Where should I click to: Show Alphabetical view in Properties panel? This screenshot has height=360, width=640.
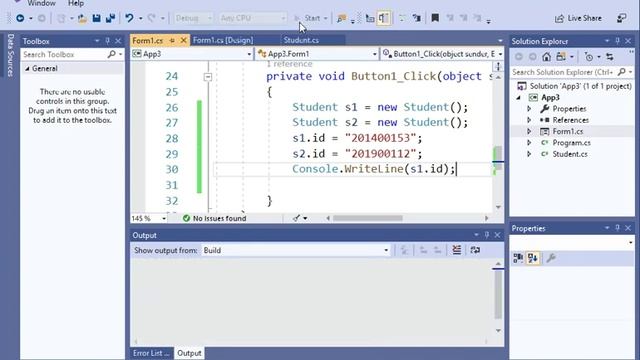(533, 258)
